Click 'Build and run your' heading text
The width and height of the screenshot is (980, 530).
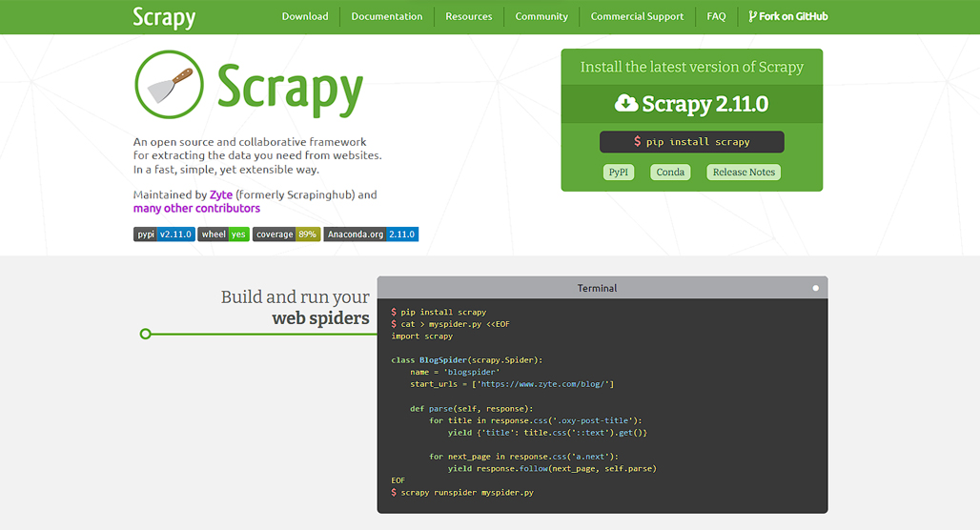click(295, 296)
